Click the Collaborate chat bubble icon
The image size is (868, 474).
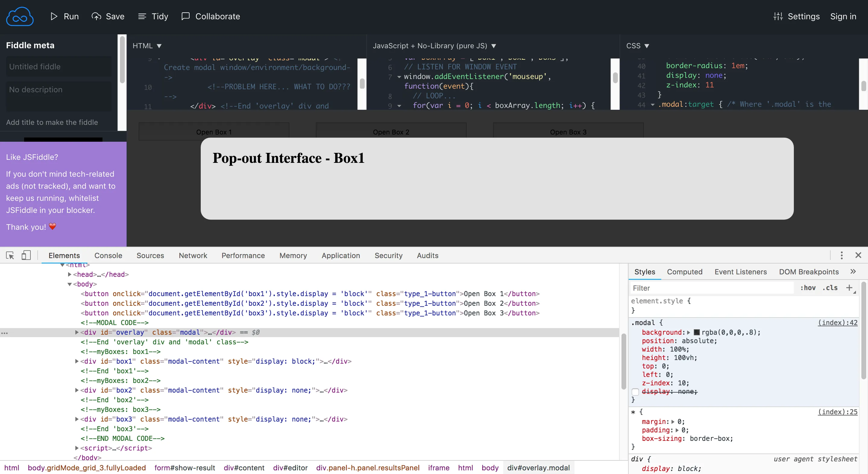click(x=185, y=16)
